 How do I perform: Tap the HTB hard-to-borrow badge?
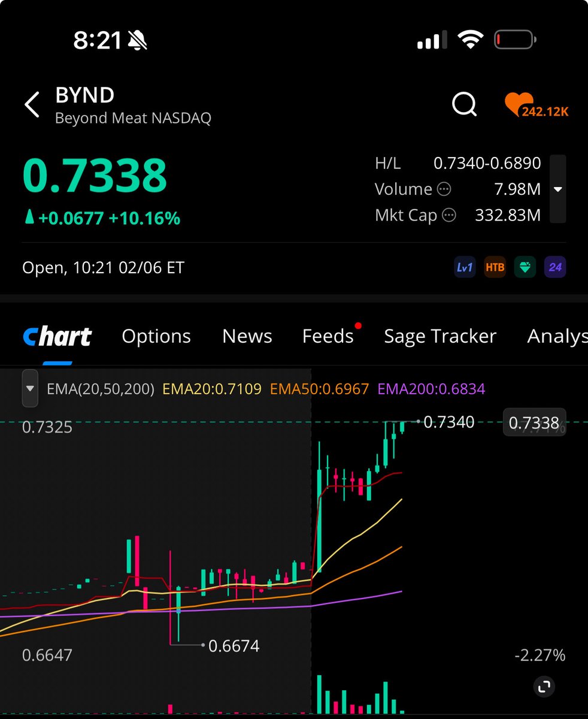tap(495, 267)
